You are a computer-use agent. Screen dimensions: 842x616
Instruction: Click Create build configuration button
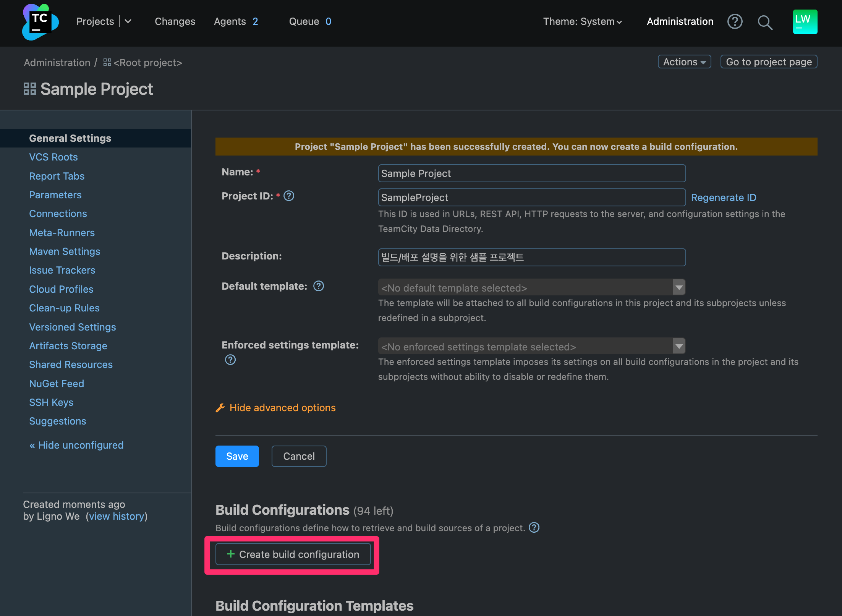pyautogui.click(x=293, y=554)
